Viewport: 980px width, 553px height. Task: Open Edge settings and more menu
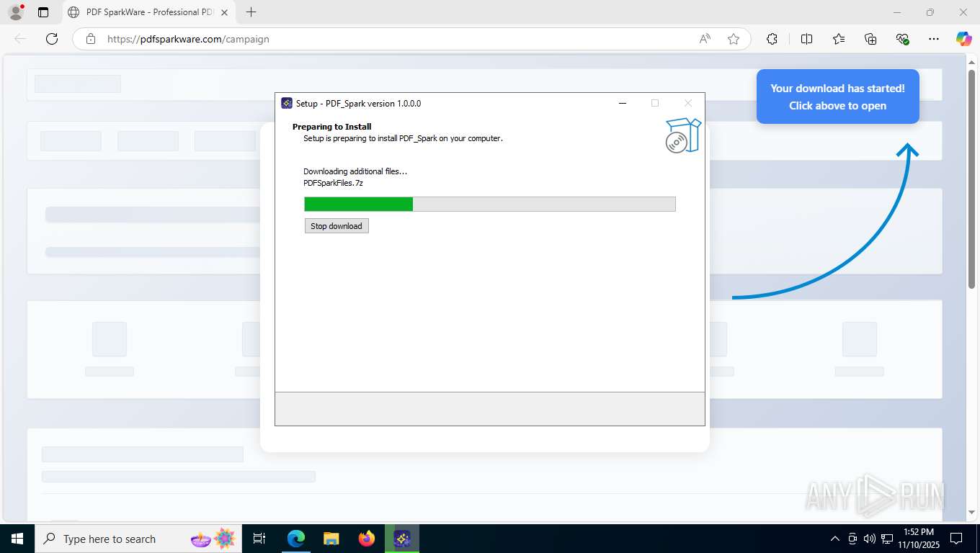(934, 39)
